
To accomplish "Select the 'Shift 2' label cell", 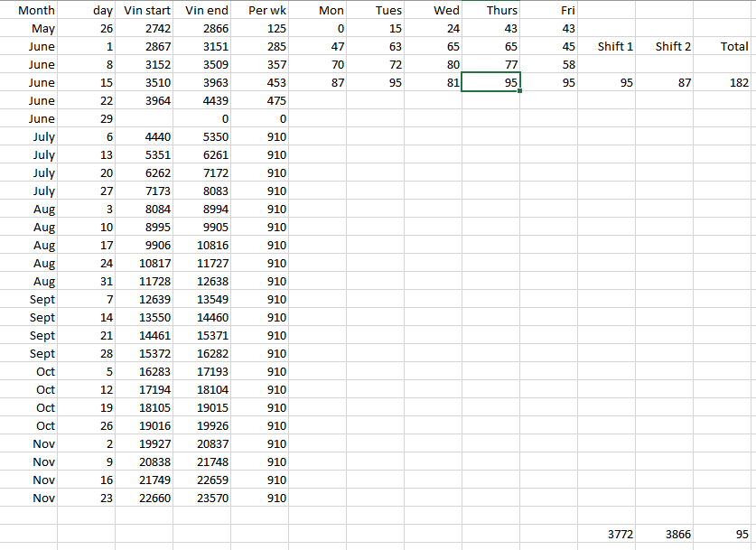I will 665,46.
